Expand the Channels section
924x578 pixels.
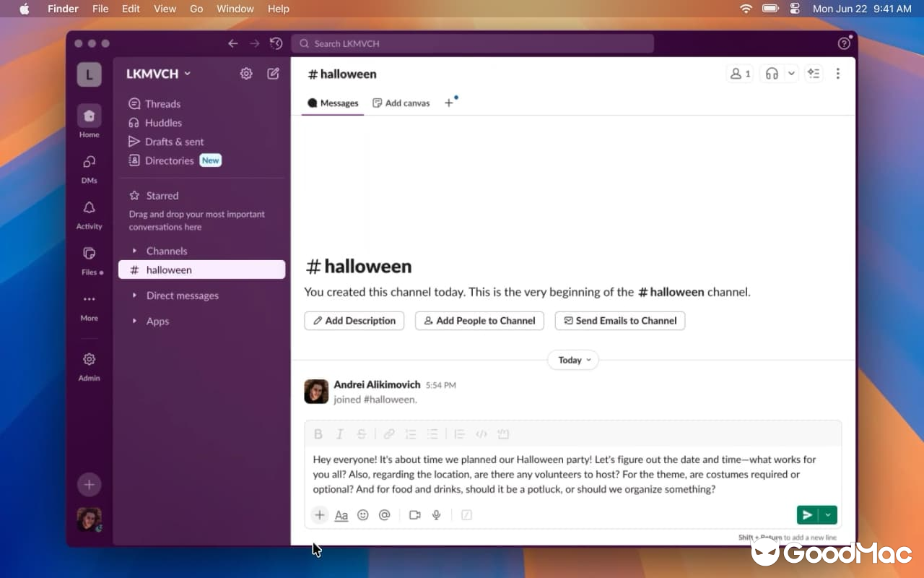(134, 251)
